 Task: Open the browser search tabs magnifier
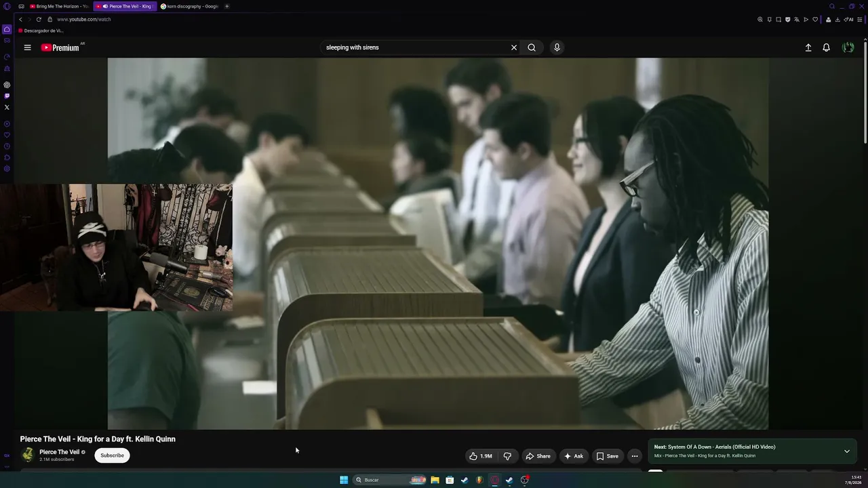832,6
